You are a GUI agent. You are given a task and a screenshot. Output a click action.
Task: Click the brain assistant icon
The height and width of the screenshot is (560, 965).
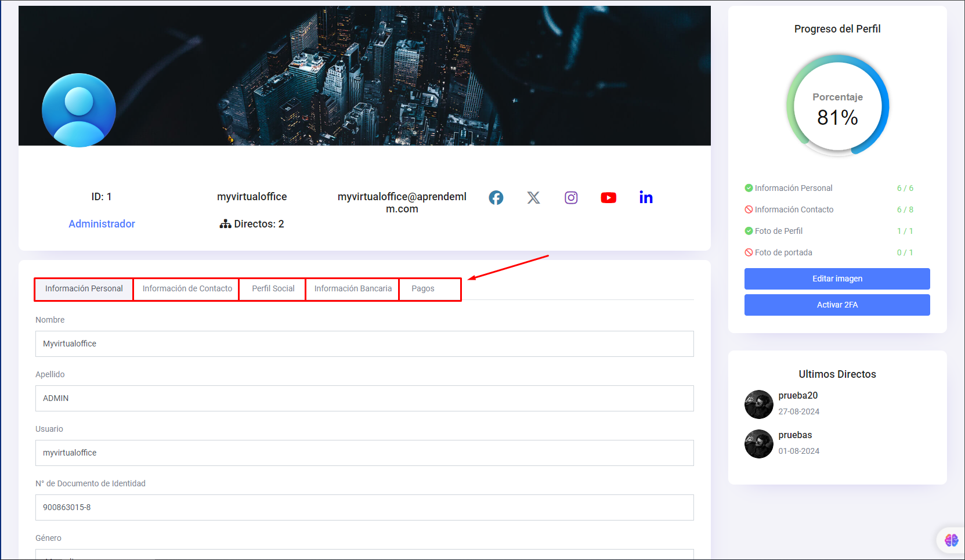click(951, 540)
